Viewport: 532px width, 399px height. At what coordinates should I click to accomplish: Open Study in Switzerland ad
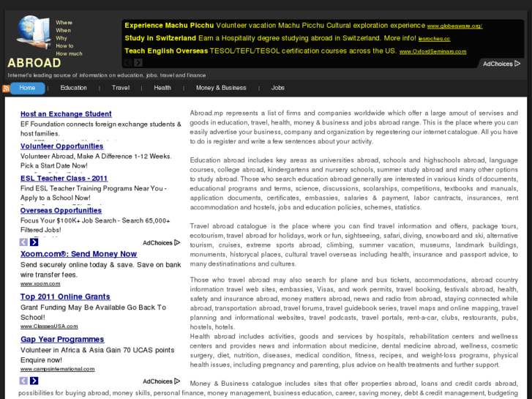[160, 38]
